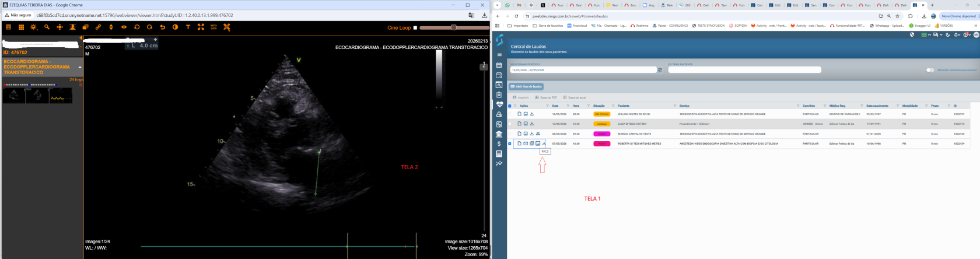Click Exportar excel button
The width and height of the screenshot is (980, 259).
click(575, 97)
